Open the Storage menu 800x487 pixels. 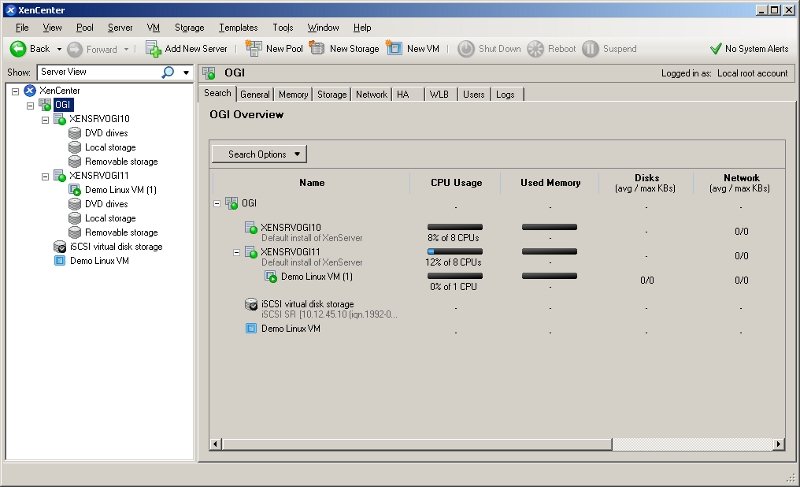click(x=189, y=28)
